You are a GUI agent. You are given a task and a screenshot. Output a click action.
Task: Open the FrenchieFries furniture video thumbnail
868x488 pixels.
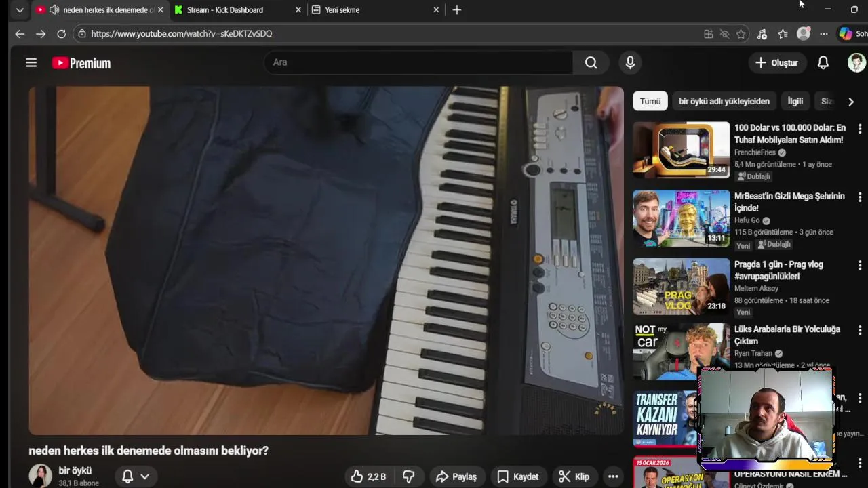tap(681, 150)
